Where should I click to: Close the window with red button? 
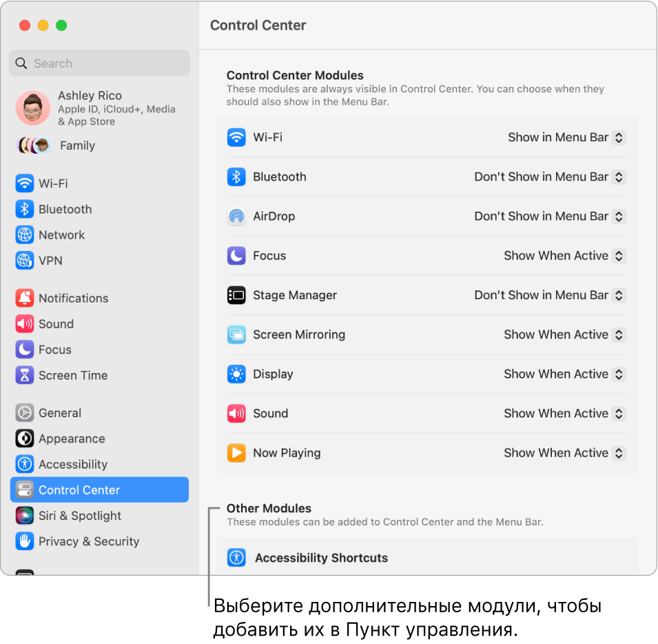[x=25, y=26]
